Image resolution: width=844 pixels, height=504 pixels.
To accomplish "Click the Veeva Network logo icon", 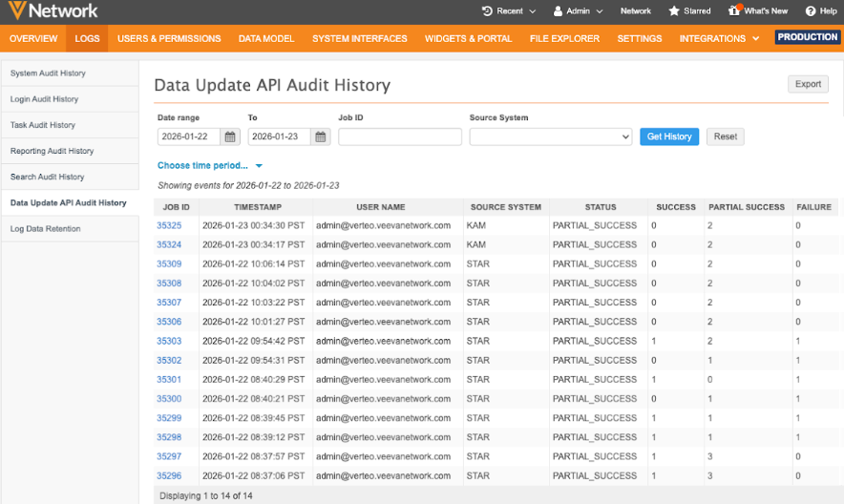I will point(16,11).
